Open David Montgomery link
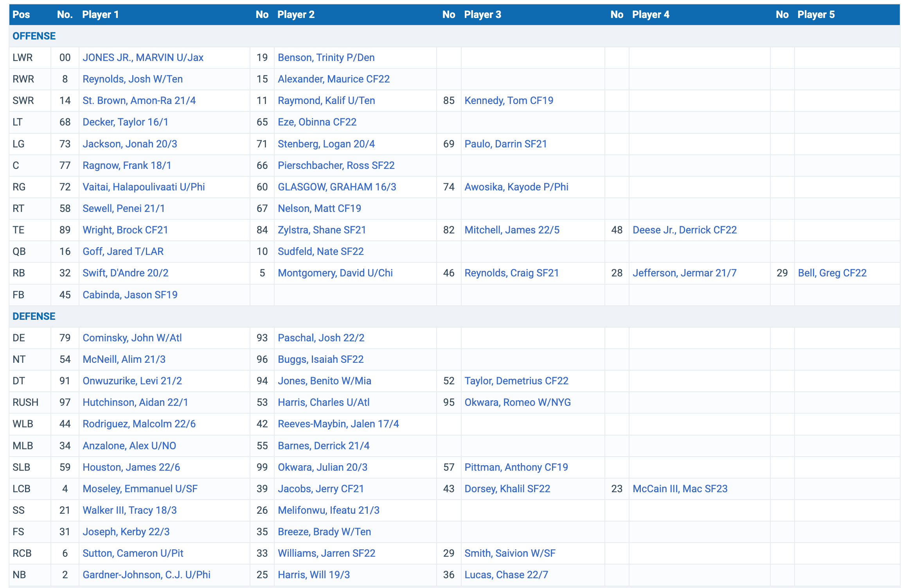 coord(335,273)
